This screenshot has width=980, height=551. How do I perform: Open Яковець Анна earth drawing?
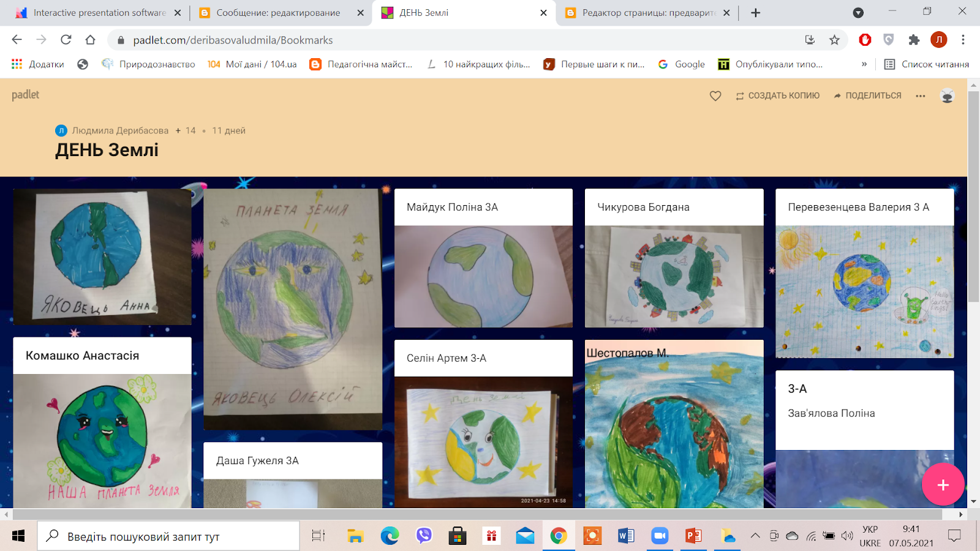pos(102,257)
